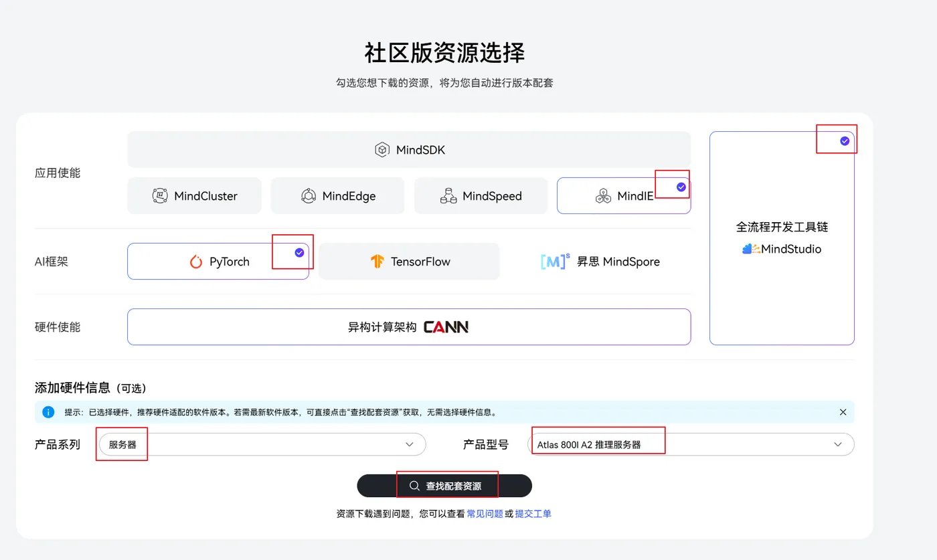937x560 pixels.
Task: Click the MindSpore [M]s logo
Action: [x=555, y=261]
